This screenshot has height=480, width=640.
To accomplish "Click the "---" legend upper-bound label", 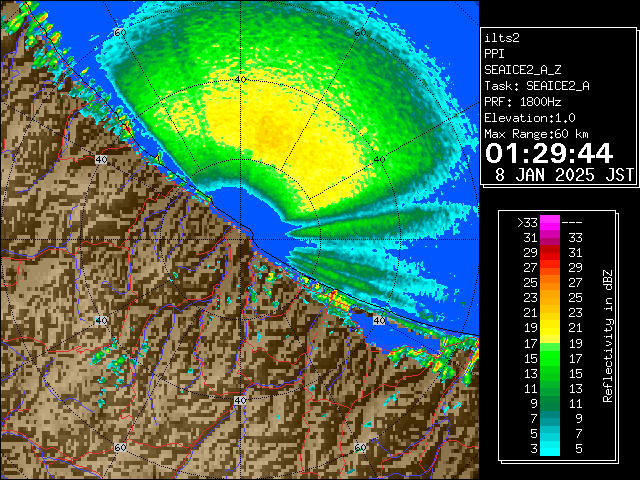I will click(572, 223).
